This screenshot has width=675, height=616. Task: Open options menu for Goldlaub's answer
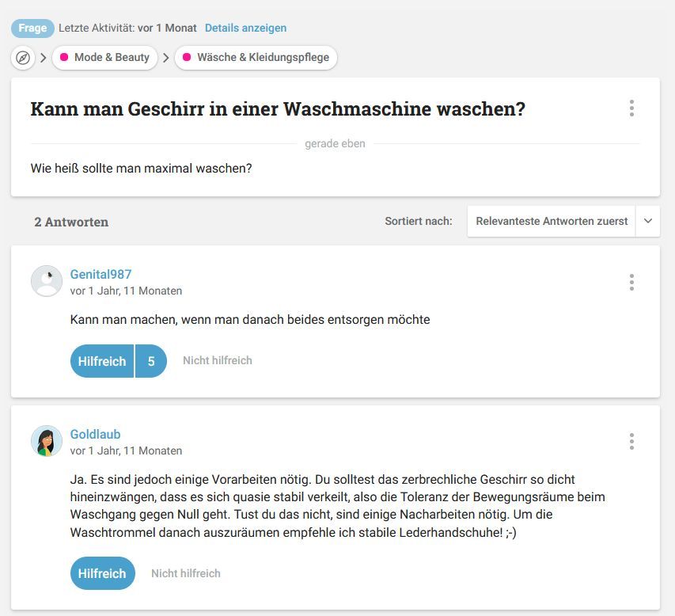pyautogui.click(x=631, y=441)
